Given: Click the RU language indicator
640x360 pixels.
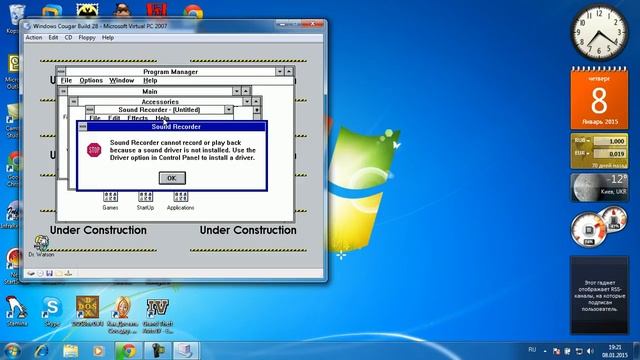Looking at the screenshot, I should (x=532, y=350).
